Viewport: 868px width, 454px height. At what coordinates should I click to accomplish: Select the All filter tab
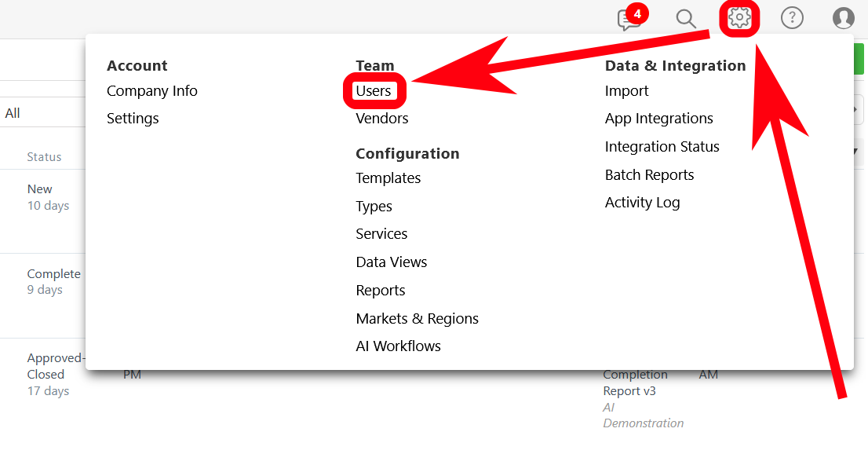[x=13, y=113]
